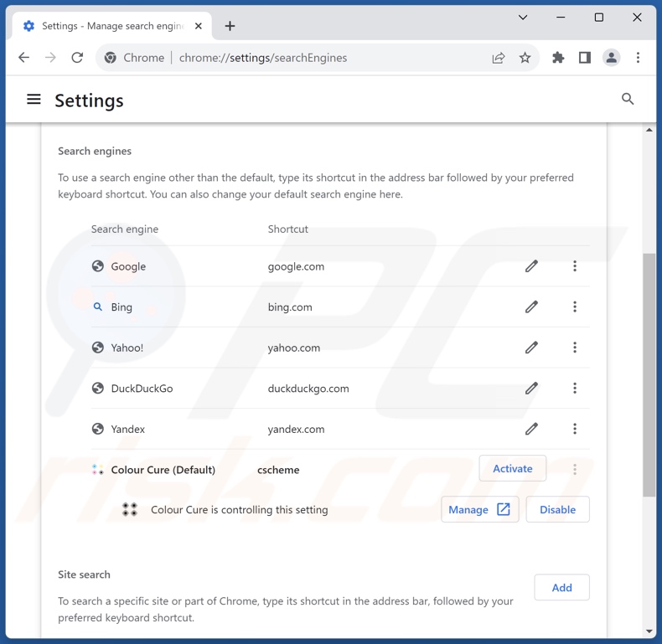This screenshot has width=662, height=644.
Task: Select the Yandex search engine name
Action: 128,429
